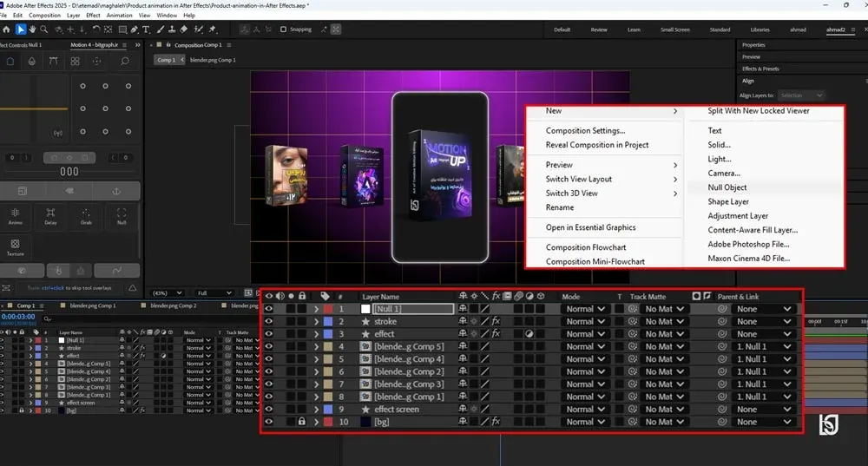
Task: Click the current timecode 0:00:03:00
Action: pos(18,317)
